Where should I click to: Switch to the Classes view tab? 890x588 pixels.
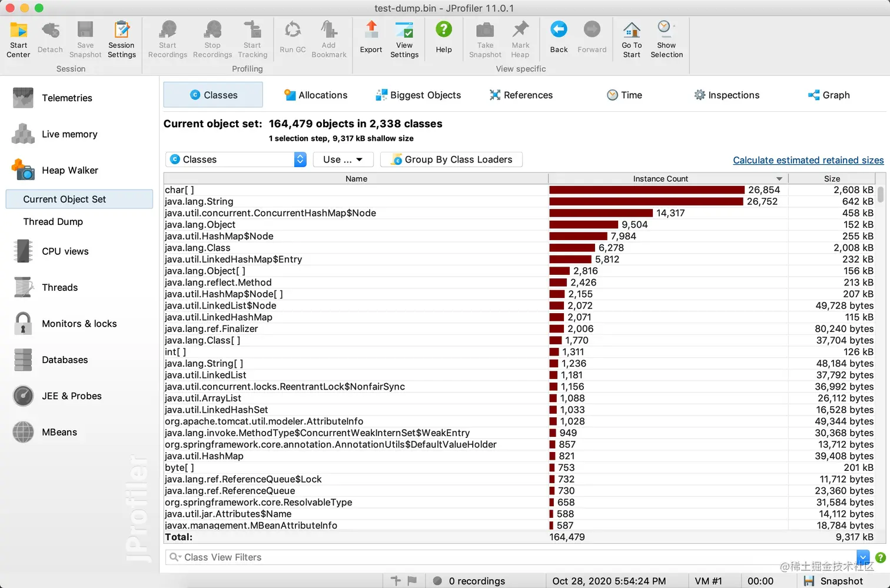(x=213, y=95)
